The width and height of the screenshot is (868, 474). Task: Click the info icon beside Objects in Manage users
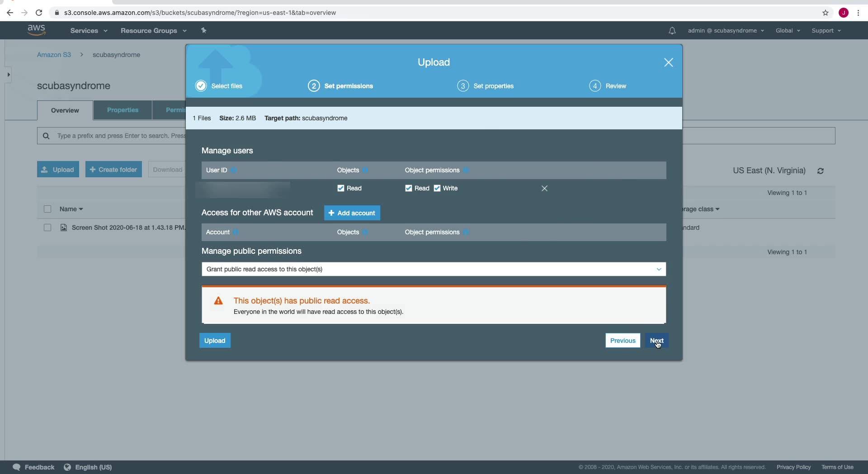tap(365, 170)
